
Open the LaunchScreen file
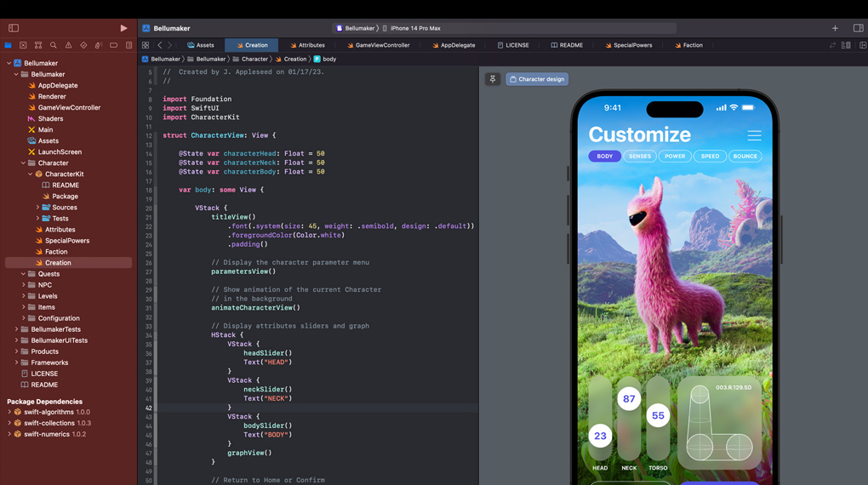54,151
